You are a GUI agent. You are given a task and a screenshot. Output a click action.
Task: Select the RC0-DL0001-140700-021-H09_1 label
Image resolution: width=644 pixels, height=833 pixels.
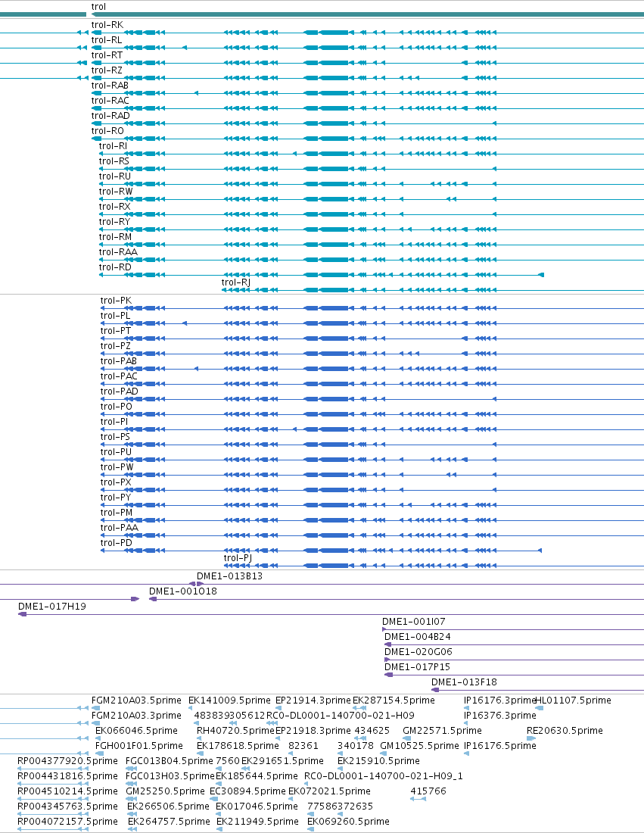tap(384, 775)
